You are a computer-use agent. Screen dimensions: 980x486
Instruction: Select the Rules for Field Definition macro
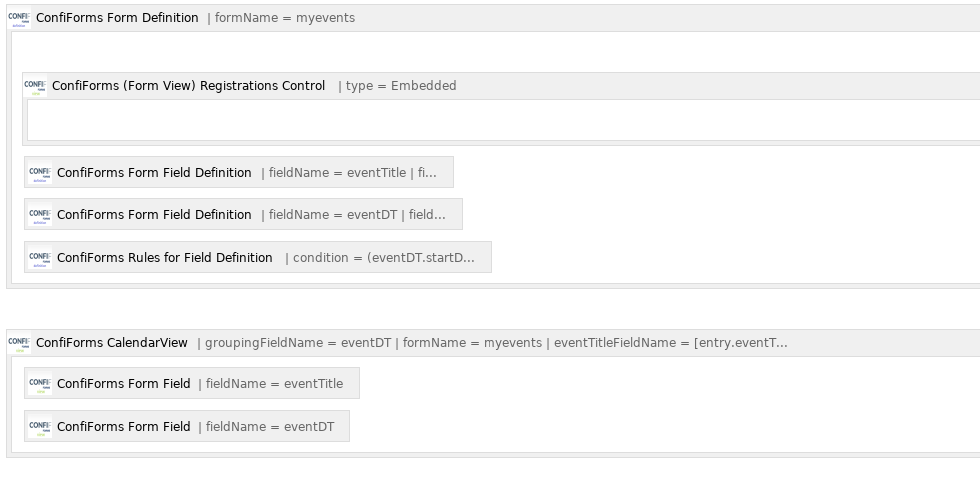pyautogui.click(x=258, y=257)
